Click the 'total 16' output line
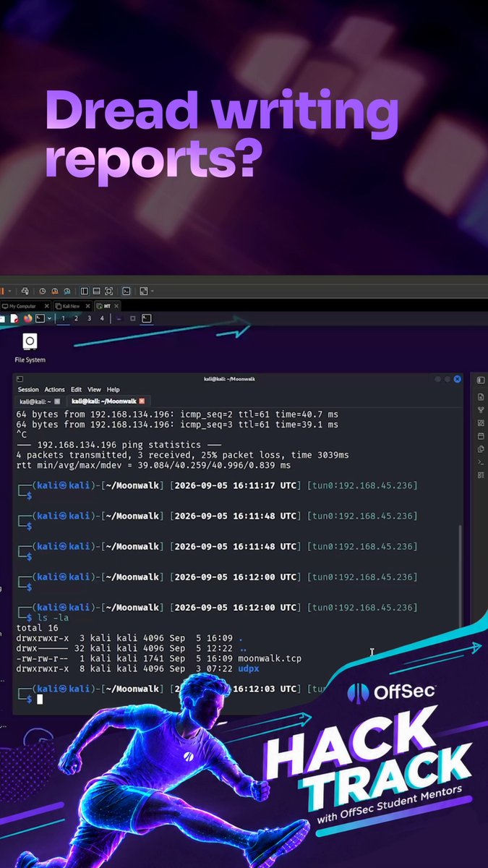This screenshot has width=488, height=868. (x=37, y=628)
